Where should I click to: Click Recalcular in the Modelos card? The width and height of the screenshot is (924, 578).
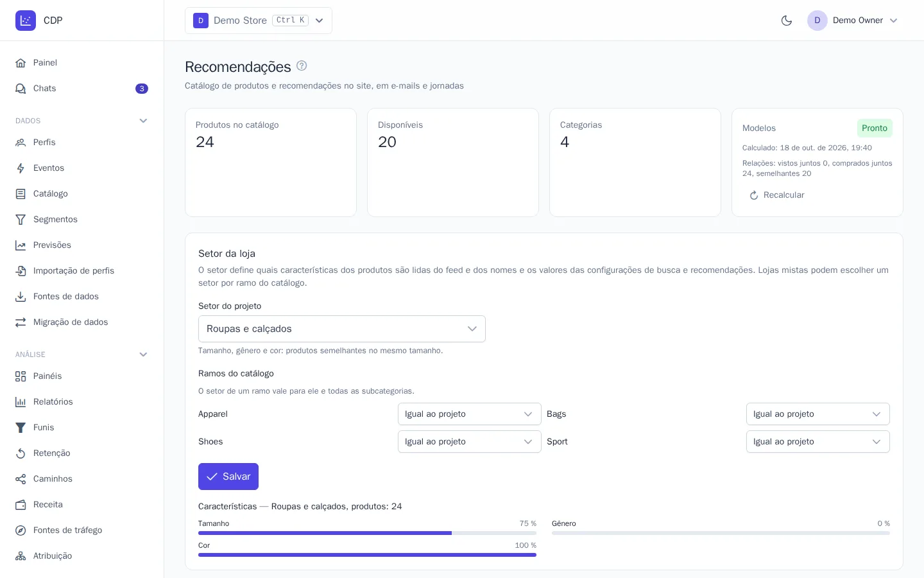[777, 195]
